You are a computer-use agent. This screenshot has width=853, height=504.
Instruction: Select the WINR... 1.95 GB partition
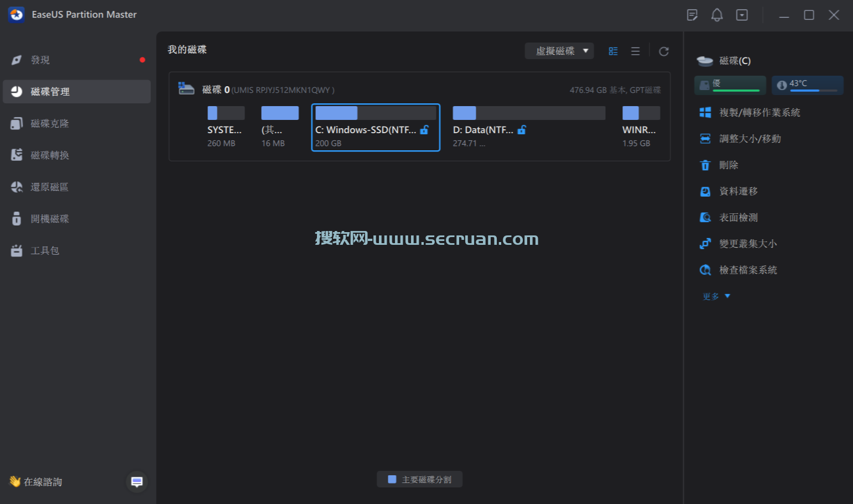pos(641,127)
